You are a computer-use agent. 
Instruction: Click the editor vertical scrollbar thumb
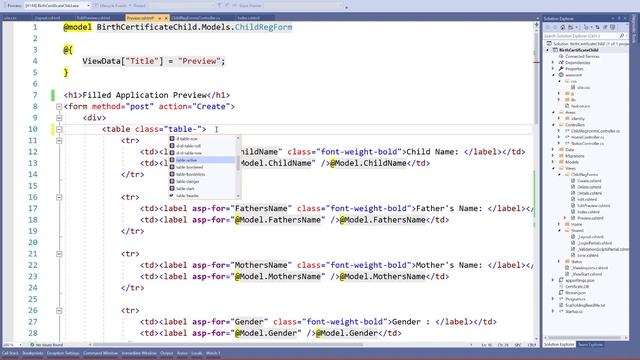tap(536, 78)
